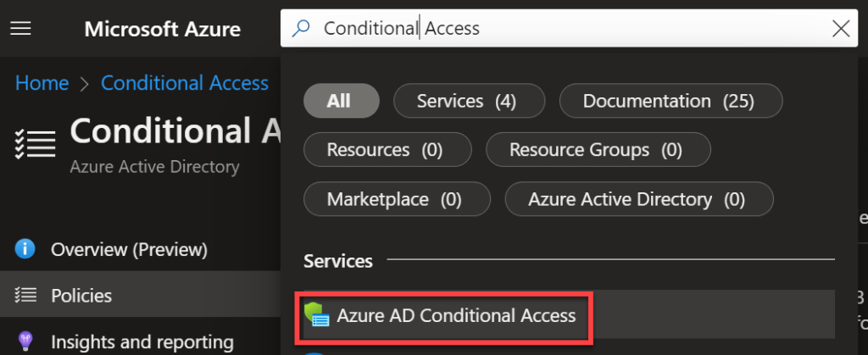Go to Home breadcrumb
868x355 pixels.
coord(42,83)
